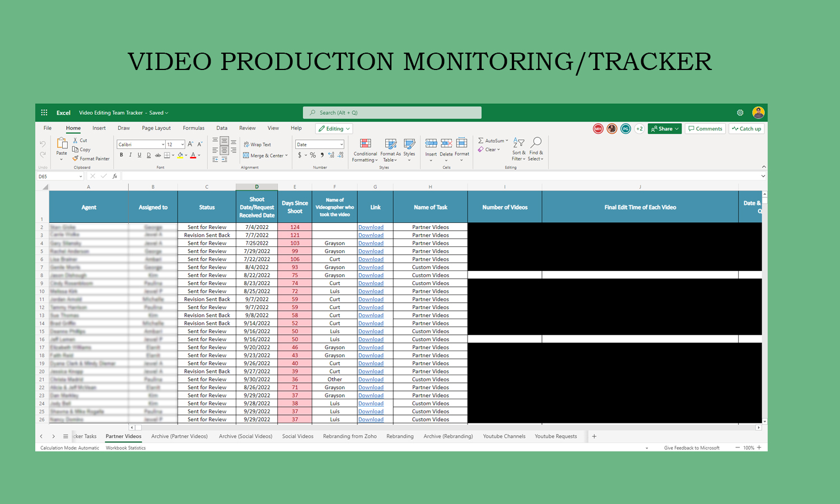Toggle Italic formatting

click(130, 155)
